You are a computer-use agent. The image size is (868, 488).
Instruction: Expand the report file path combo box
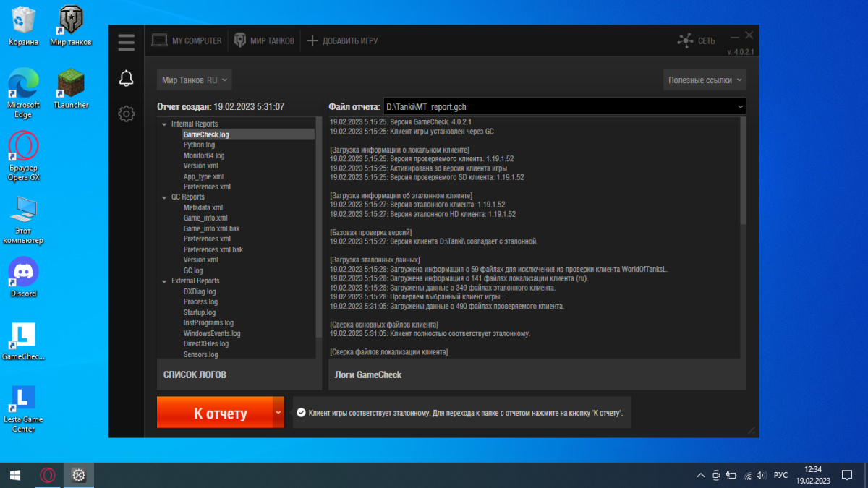click(x=739, y=107)
